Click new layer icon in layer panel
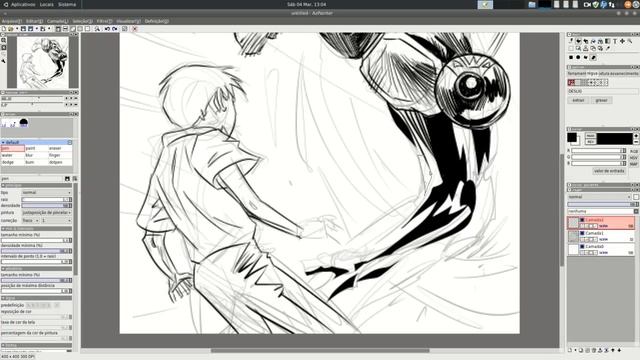The image size is (640, 360). click(570, 350)
